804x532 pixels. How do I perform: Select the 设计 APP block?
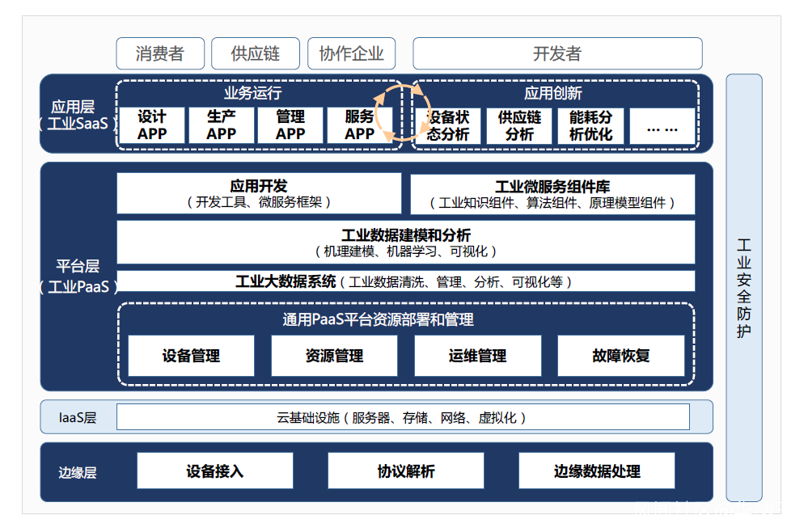coord(152,125)
